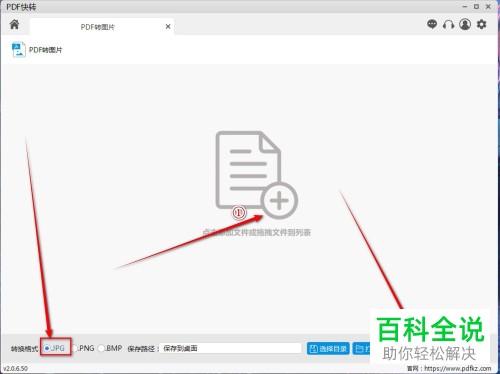Viewport: 500px width, 374px height.
Task: Select PNG as conversion format
Action: [75, 348]
